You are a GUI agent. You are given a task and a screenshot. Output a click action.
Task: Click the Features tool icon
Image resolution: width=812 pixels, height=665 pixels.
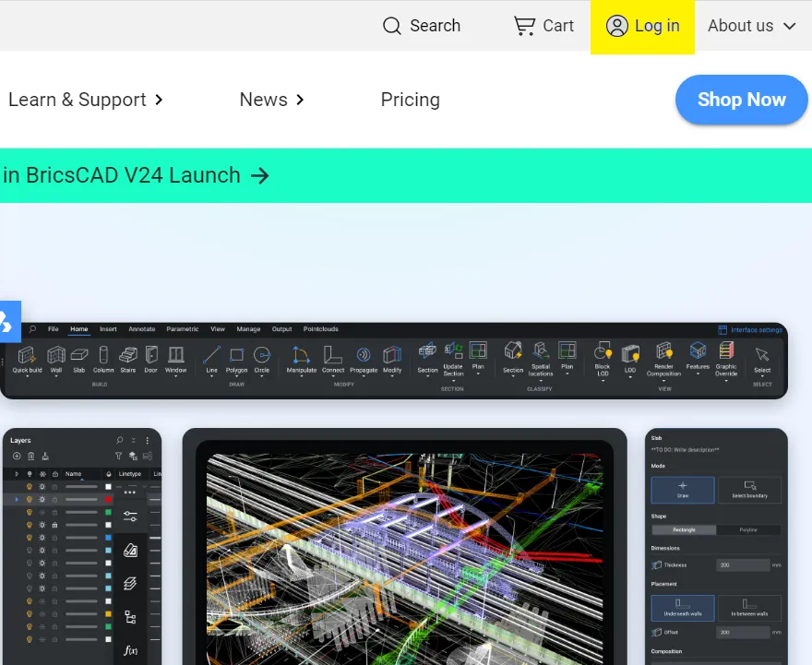pyautogui.click(x=698, y=350)
